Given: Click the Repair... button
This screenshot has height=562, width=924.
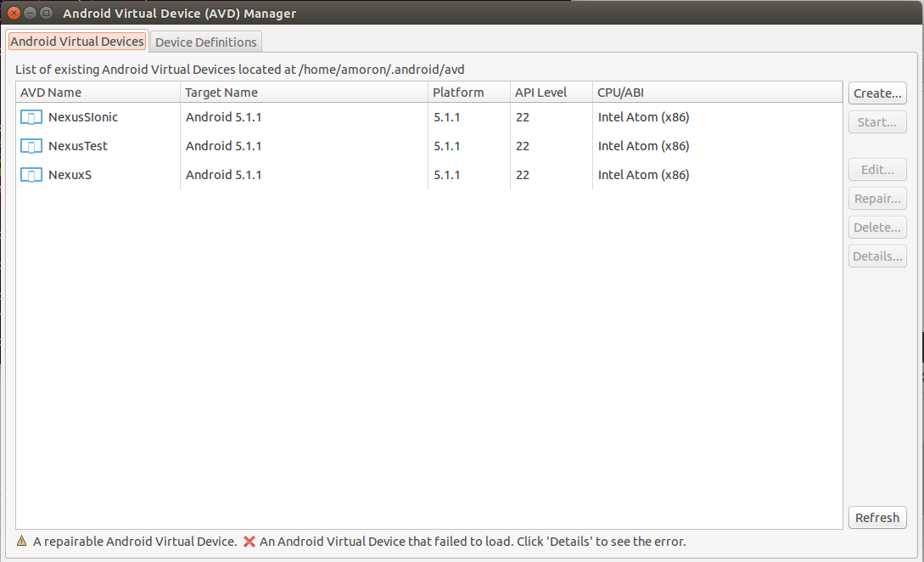Looking at the screenshot, I should pyautogui.click(x=877, y=199).
